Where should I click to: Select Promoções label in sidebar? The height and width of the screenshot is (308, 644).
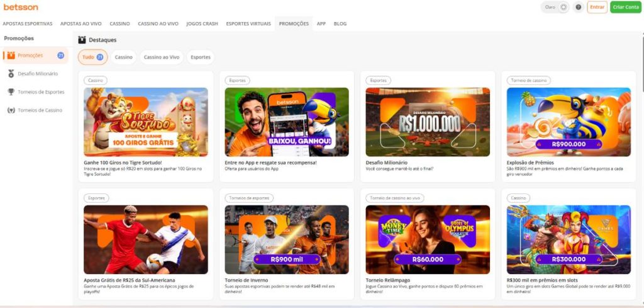coord(30,55)
